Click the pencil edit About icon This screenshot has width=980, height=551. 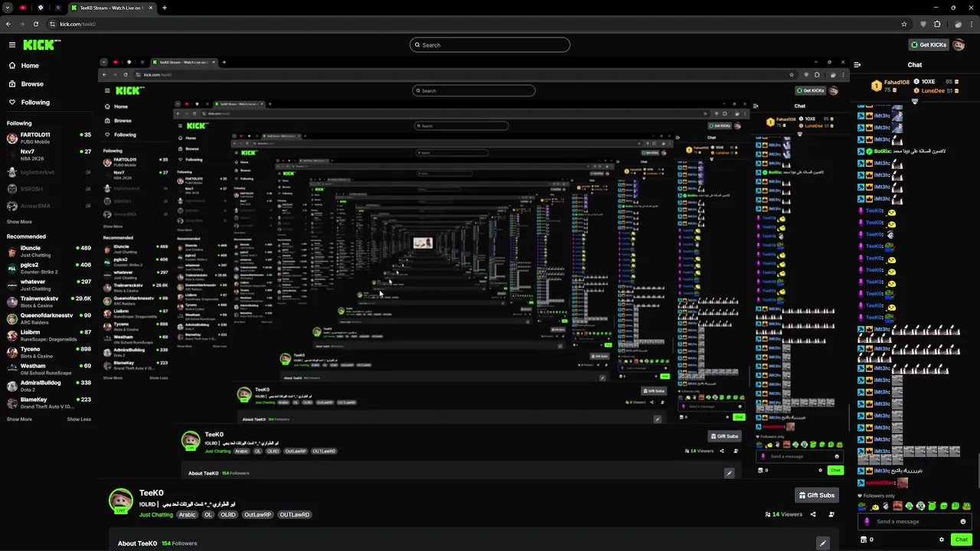(x=823, y=543)
